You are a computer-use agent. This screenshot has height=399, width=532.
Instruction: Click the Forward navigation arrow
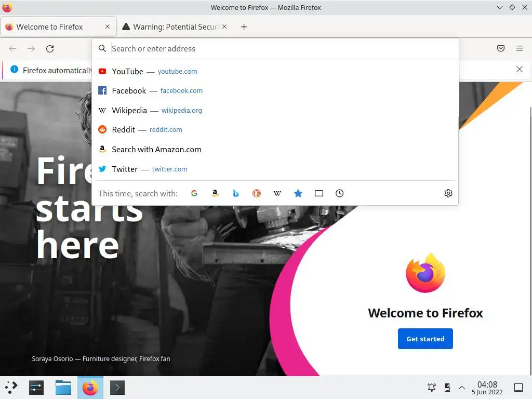(x=31, y=48)
